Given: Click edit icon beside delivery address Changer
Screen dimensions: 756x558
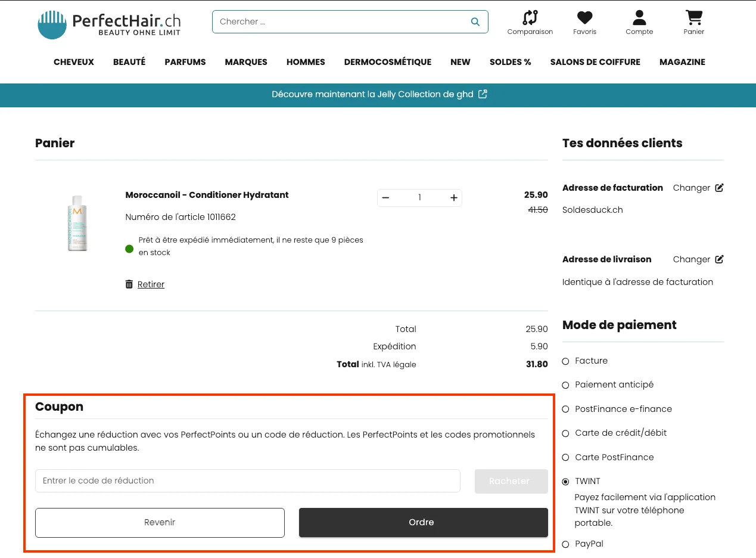Looking at the screenshot, I should (719, 259).
